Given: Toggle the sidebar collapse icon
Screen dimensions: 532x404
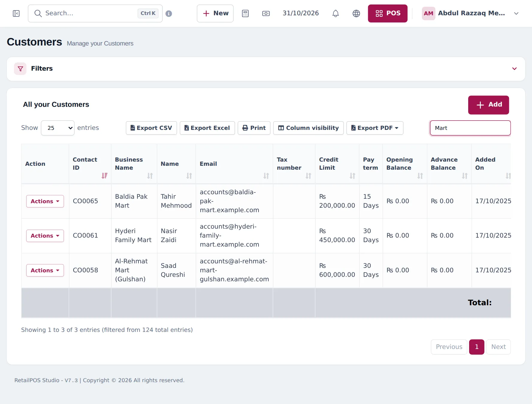Looking at the screenshot, I should 16,13.
